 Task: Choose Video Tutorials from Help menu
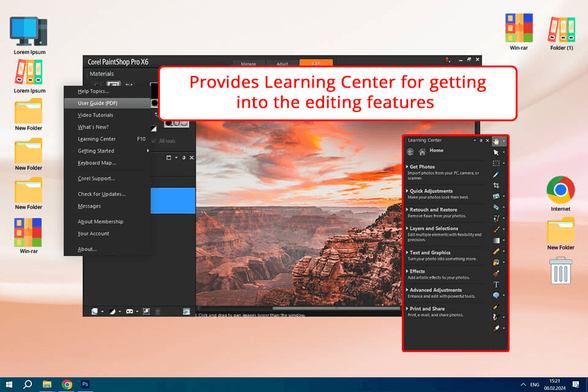tap(107, 115)
